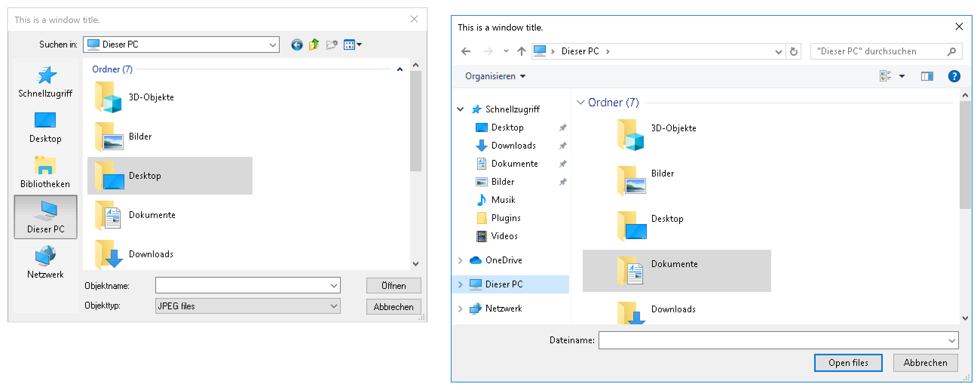Change view layout icon in right dialog
This screenshot has height=390, width=980.
pos(885,76)
